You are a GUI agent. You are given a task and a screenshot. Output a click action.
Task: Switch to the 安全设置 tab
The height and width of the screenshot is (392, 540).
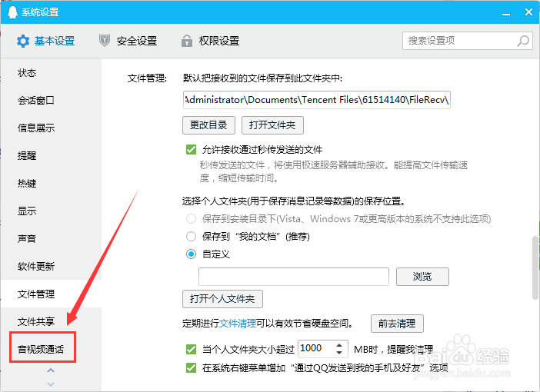pos(128,41)
